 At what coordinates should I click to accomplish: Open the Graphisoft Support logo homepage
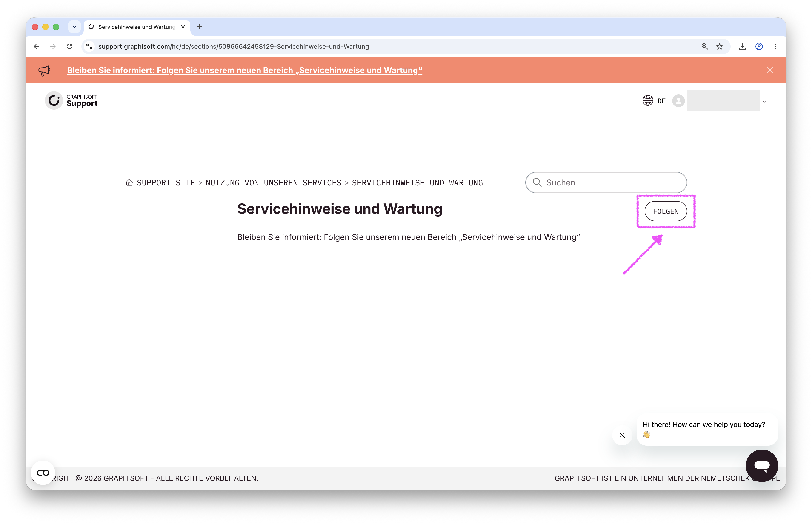(x=71, y=100)
